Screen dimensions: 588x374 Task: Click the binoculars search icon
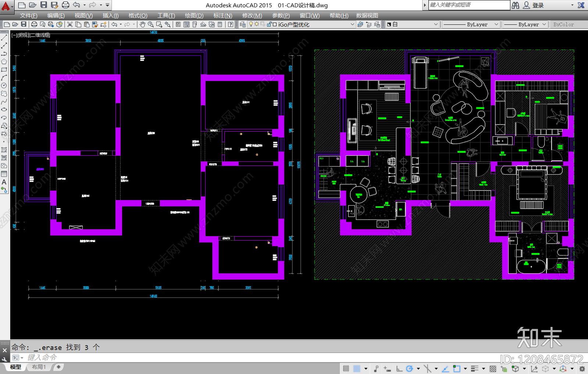[x=516, y=5]
